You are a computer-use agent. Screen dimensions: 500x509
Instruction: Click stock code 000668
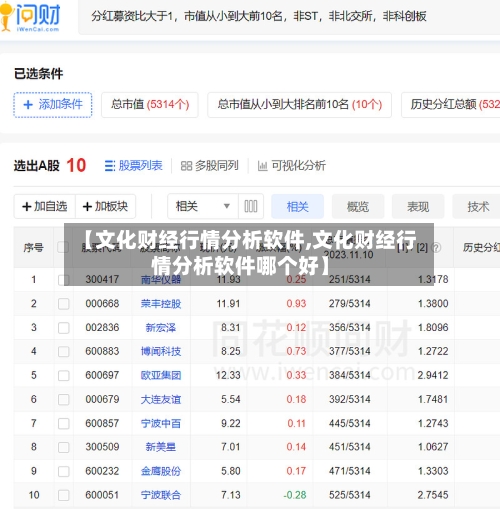click(x=102, y=304)
